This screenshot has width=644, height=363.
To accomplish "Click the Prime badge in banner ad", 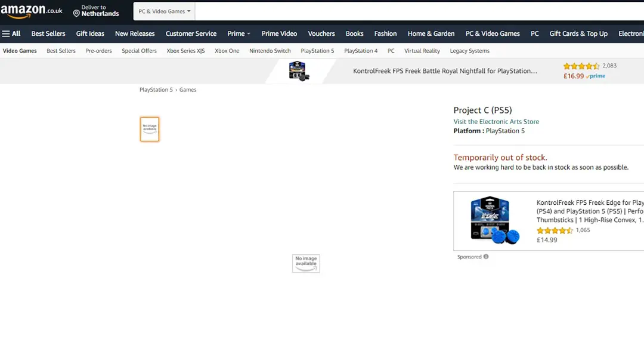I will click(596, 76).
